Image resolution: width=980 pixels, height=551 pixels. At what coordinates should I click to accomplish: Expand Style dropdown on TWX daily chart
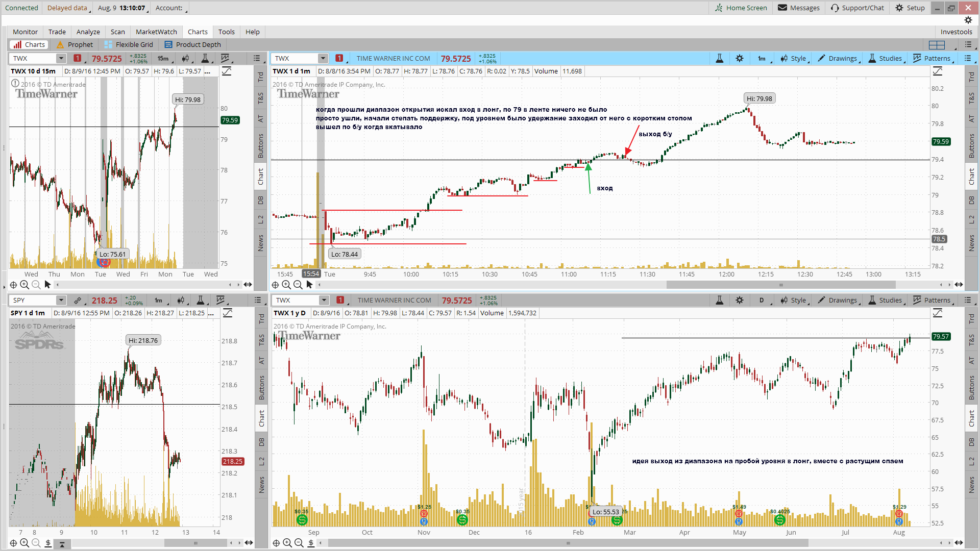794,300
